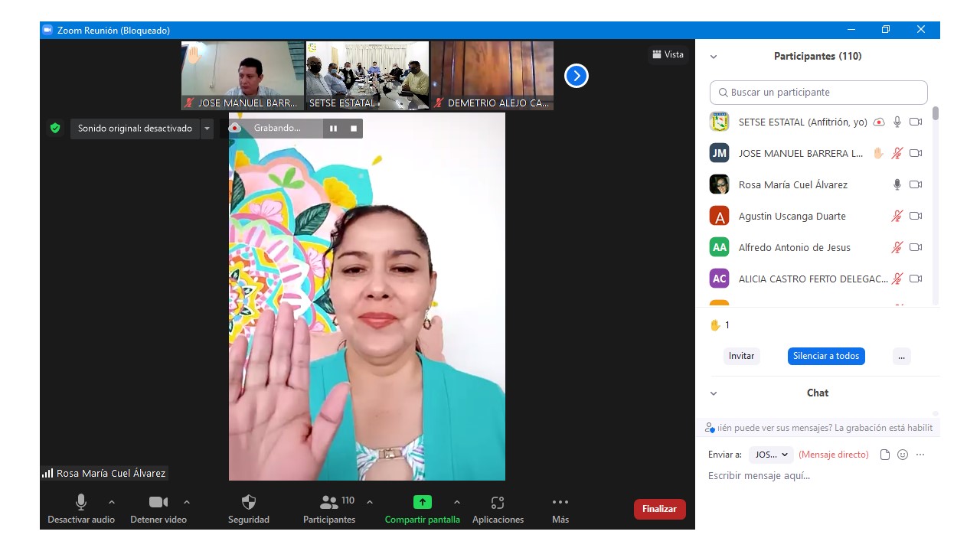
Task: Toggle camera for Rosa María Cuel Álvarez
Action: coord(916,184)
